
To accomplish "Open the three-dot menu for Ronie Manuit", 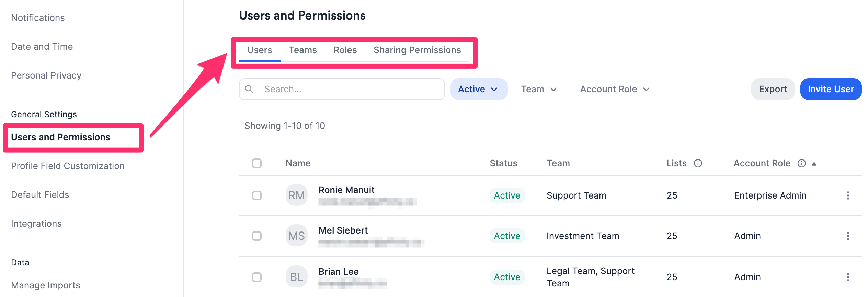I will [x=848, y=195].
